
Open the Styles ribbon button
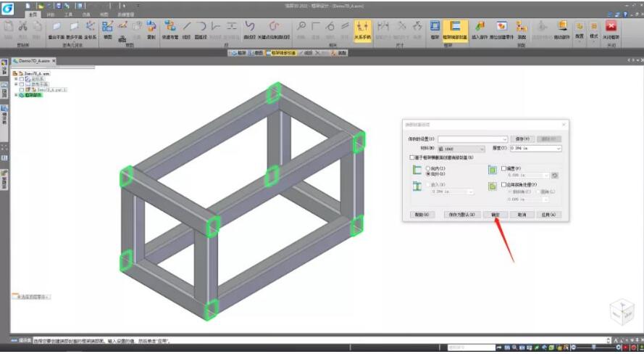(x=594, y=31)
